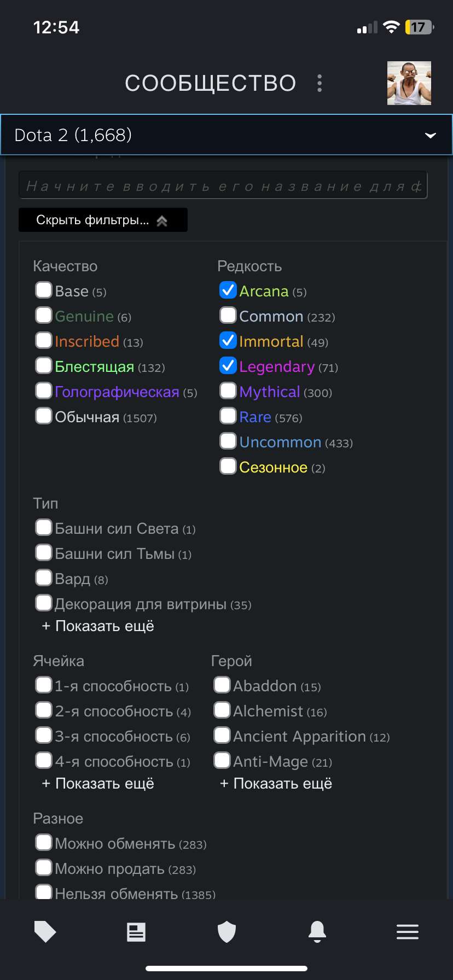Uncheck the Arcana rarity filter
Image resolution: width=453 pixels, height=980 pixels.
coord(228,290)
